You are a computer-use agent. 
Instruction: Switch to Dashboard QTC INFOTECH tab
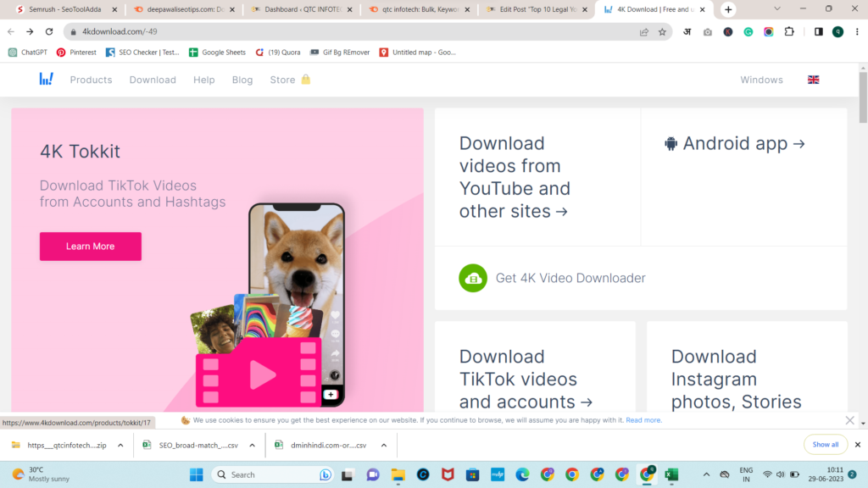pyautogui.click(x=302, y=9)
